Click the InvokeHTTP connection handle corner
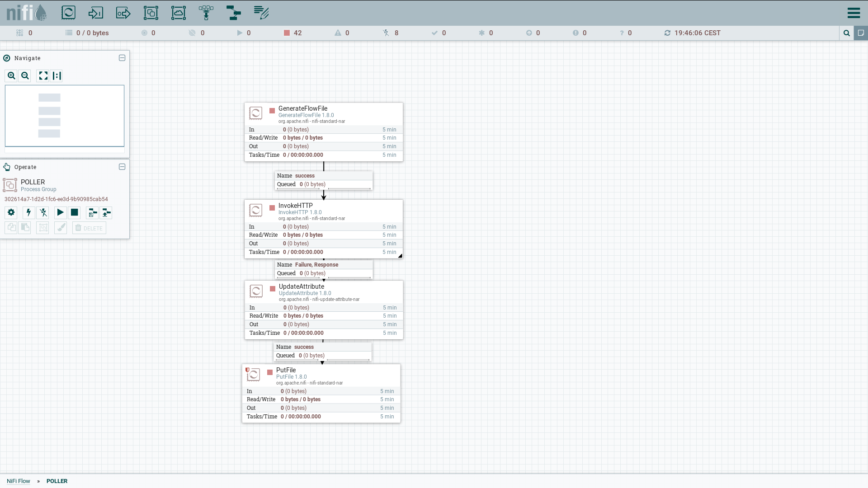Viewport: 868px width, 488px height. (x=400, y=256)
